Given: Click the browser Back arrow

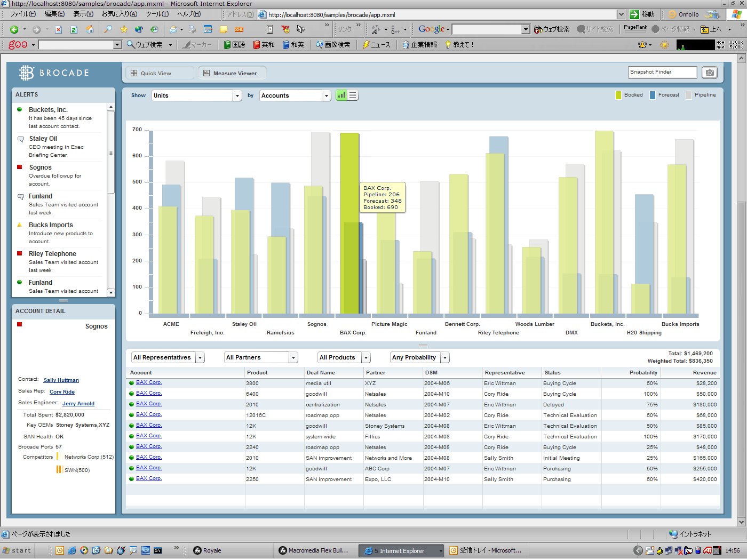Looking at the screenshot, I should coord(14,29).
